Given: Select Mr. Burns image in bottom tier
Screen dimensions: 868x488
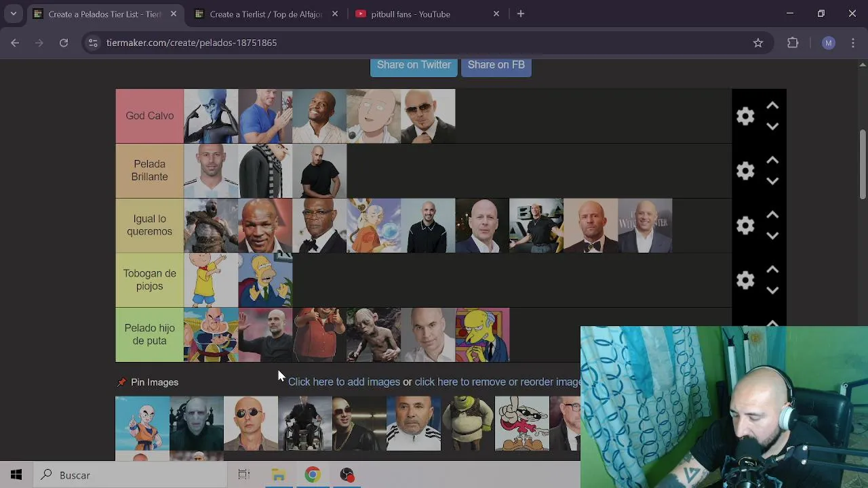Looking at the screenshot, I should [482, 335].
